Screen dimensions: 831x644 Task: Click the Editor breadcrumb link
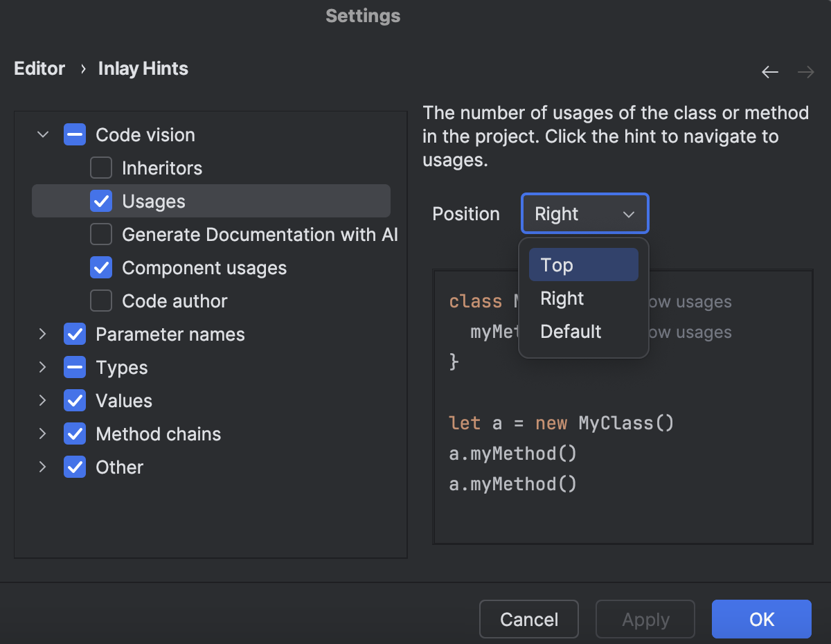pyautogui.click(x=39, y=68)
